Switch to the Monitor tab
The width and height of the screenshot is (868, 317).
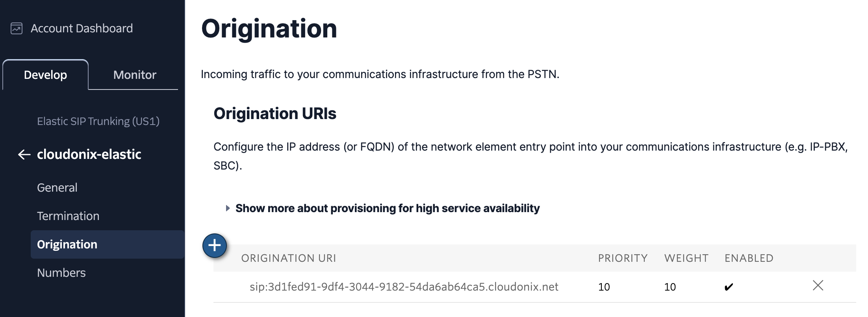(135, 75)
